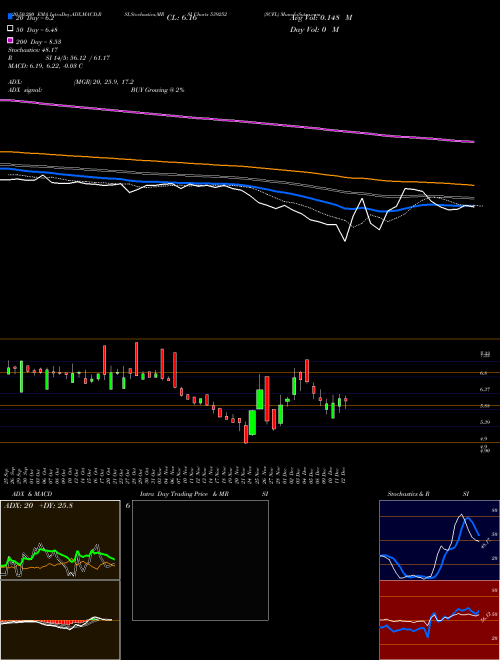This screenshot has width=500, height=660.
Task: Click the thick blue 20-day average line
Action: click(x=236, y=186)
